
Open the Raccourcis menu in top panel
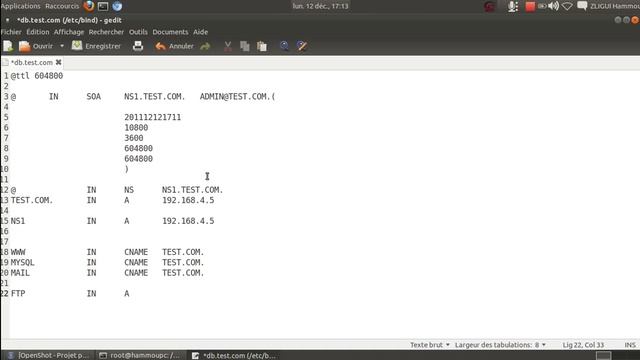62,6
